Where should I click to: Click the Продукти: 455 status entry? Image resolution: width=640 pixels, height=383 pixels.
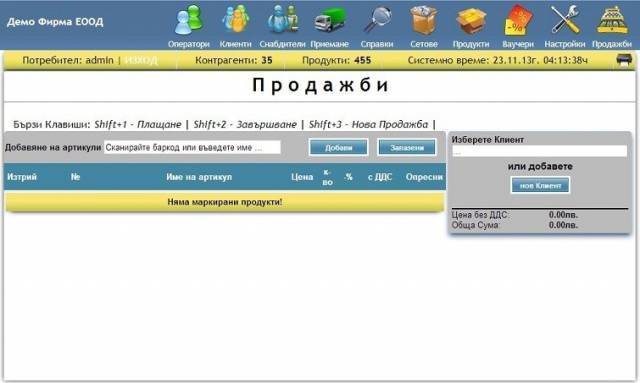tap(337, 60)
